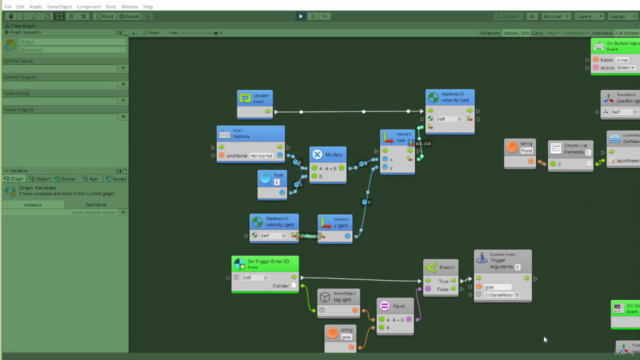Switch to the Definition tab
The height and width of the screenshot is (360, 640).
(x=96, y=205)
